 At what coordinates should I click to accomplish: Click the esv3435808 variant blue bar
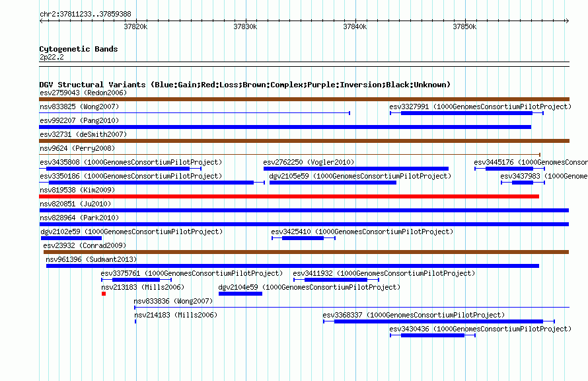pos(120,169)
